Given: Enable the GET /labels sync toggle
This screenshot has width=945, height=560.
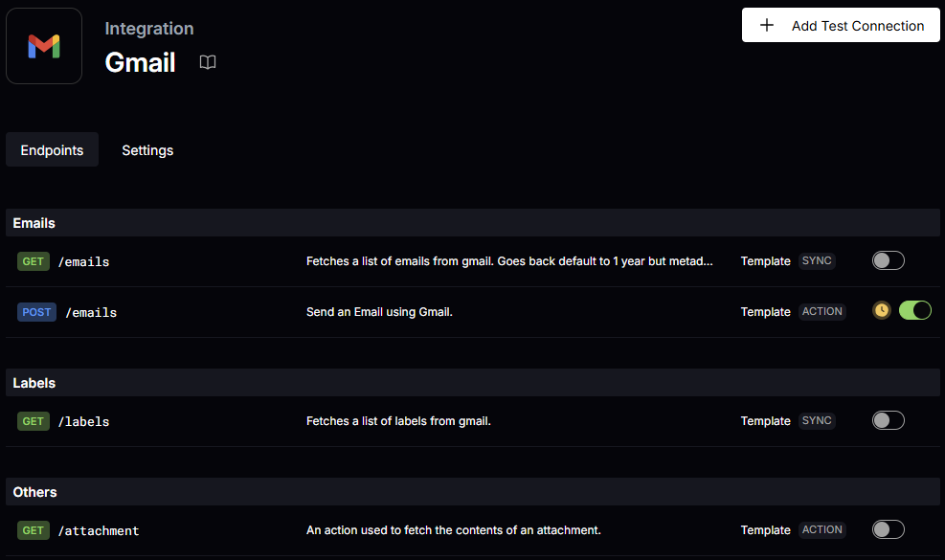Looking at the screenshot, I should coord(888,420).
